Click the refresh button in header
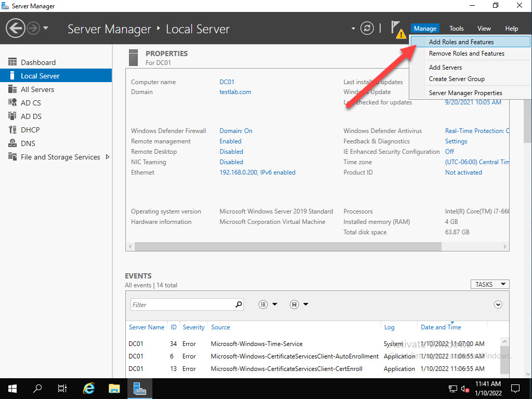Image resolution: width=532 pixels, height=399 pixels. coord(367,28)
